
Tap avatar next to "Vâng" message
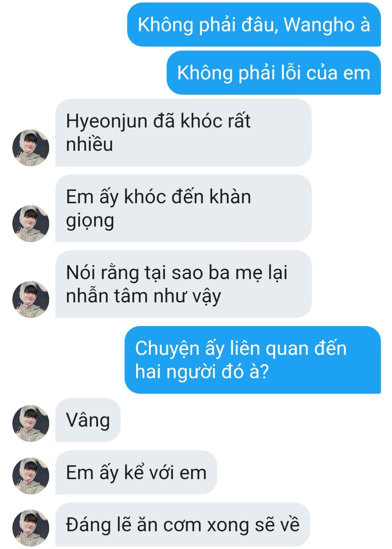point(31,423)
